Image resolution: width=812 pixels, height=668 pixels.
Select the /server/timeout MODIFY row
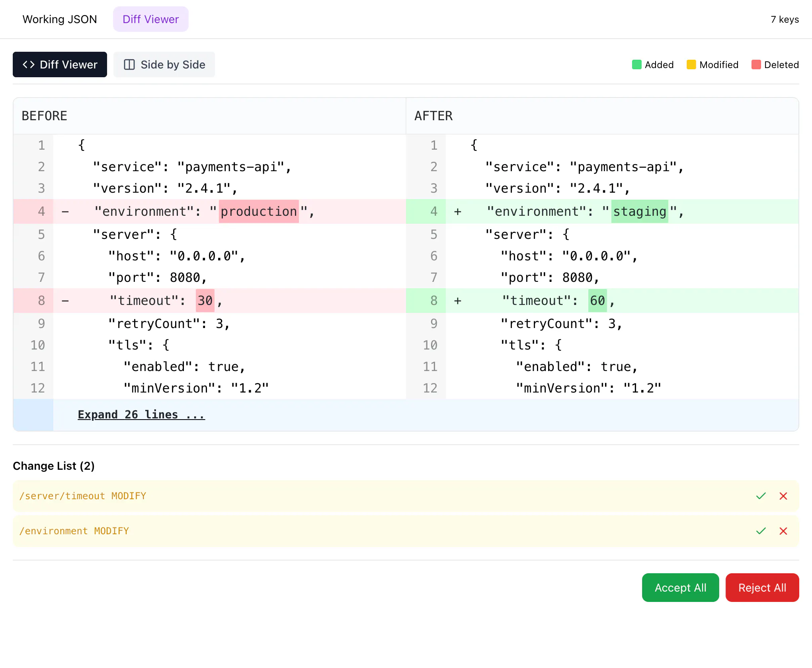(406, 496)
